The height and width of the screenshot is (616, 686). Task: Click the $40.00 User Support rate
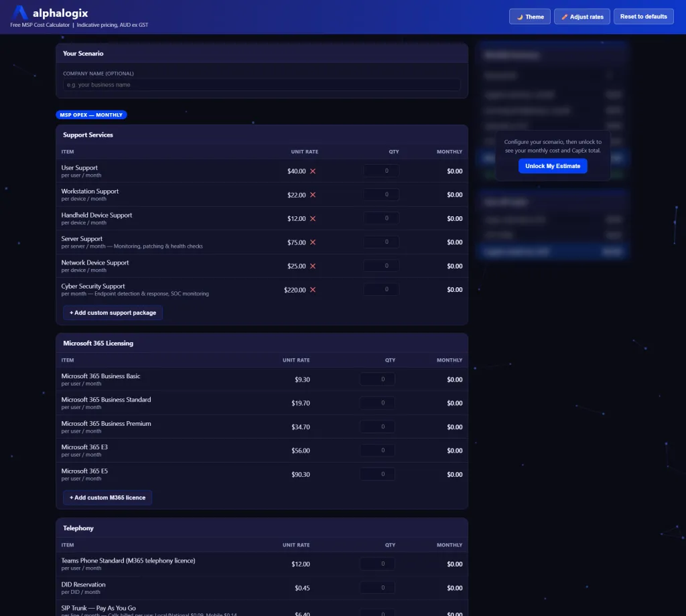pos(297,171)
